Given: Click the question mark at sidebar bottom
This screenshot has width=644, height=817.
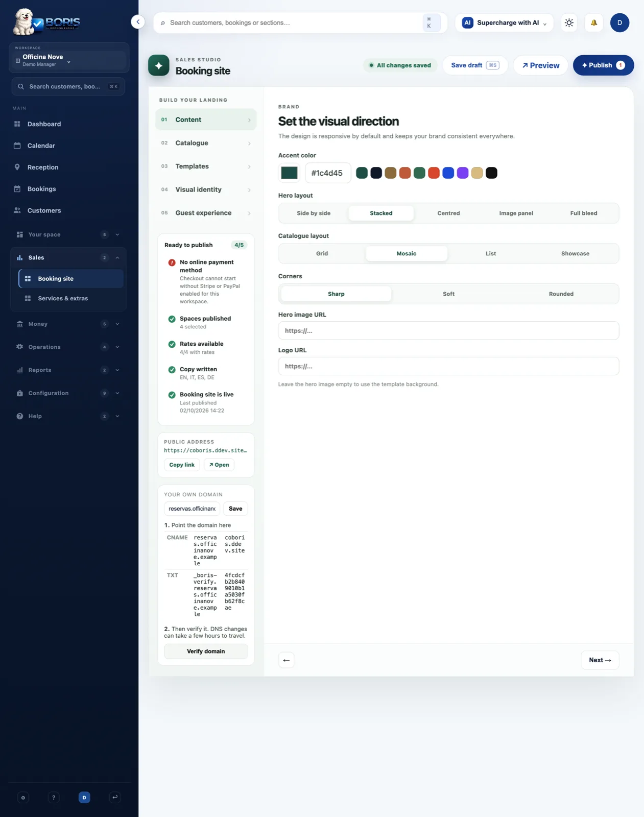Looking at the screenshot, I should click(54, 797).
